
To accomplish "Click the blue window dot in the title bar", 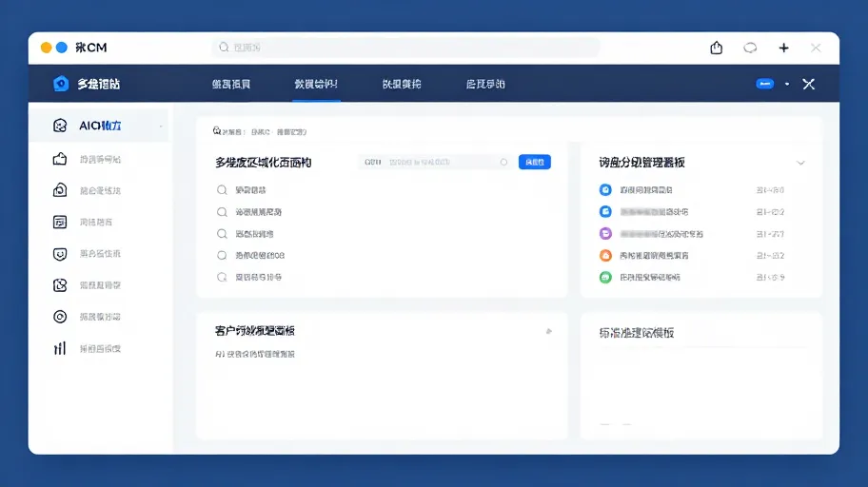I will point(62,48).
